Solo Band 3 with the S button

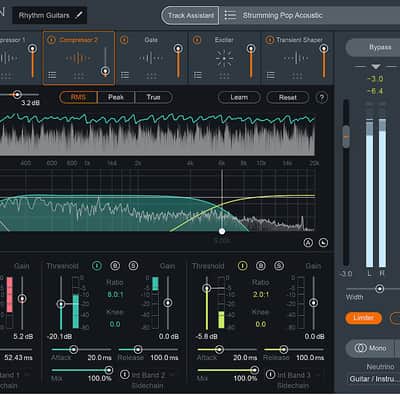click(279, 266)
